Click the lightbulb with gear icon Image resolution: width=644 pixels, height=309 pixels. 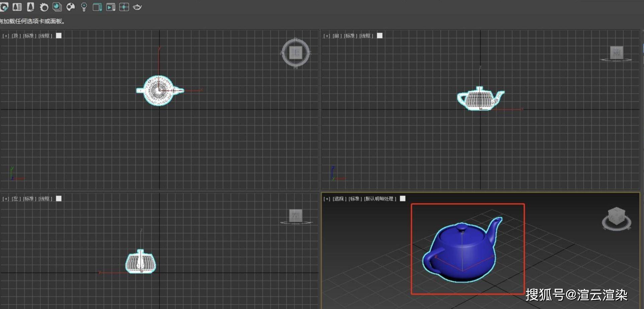point(84,7)
